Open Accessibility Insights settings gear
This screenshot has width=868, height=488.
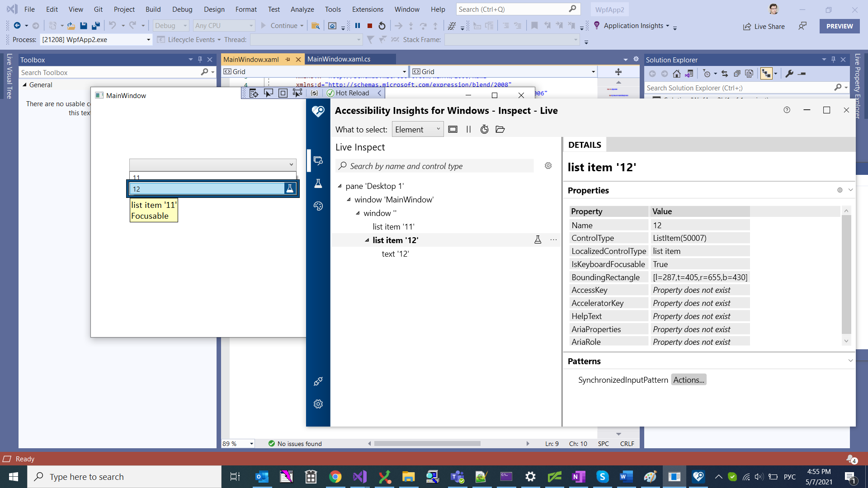(x=318, y=404)
